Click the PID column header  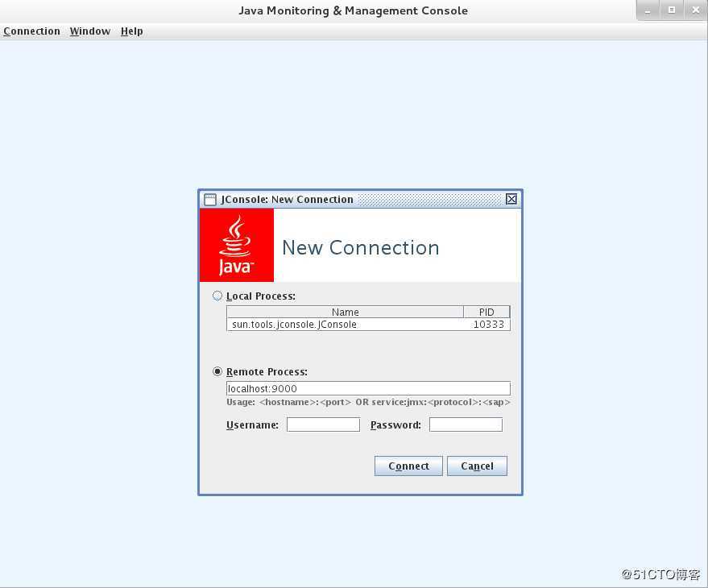486,312
